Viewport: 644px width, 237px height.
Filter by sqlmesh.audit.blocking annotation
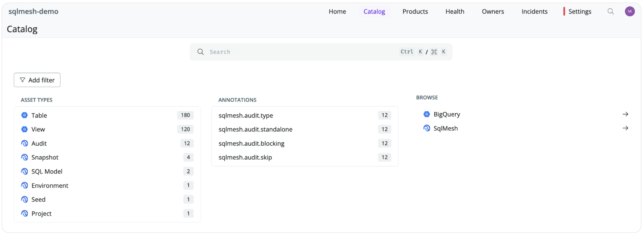coord(251,143)
